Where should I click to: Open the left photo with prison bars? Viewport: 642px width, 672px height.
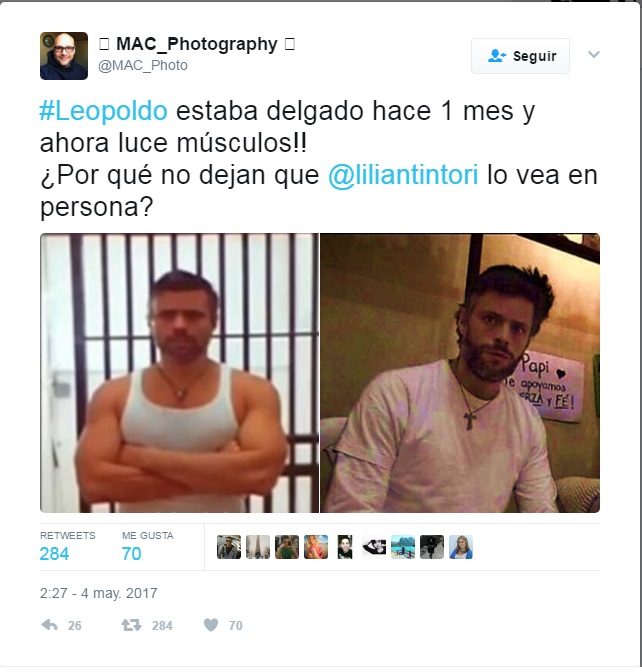179,373
